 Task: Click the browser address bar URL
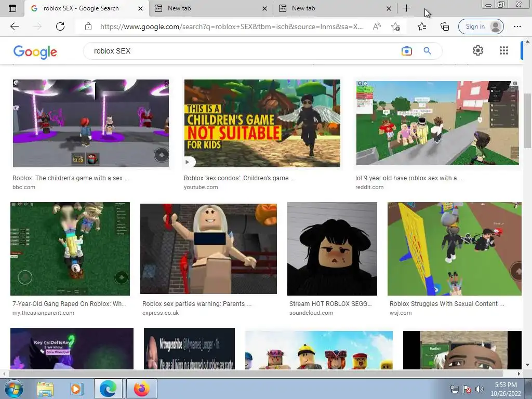point(231,26)
